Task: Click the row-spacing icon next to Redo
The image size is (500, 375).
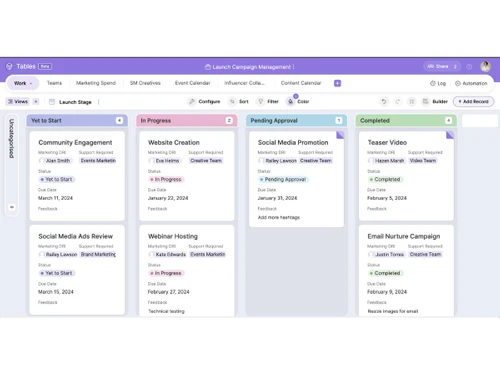Action: coord(412,101)
